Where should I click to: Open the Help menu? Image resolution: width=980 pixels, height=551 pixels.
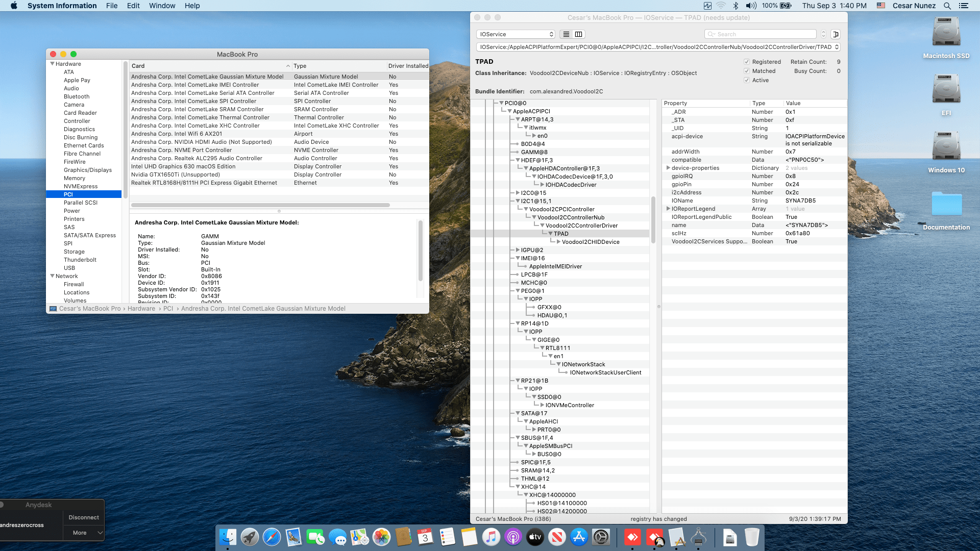tap(192, 6)
